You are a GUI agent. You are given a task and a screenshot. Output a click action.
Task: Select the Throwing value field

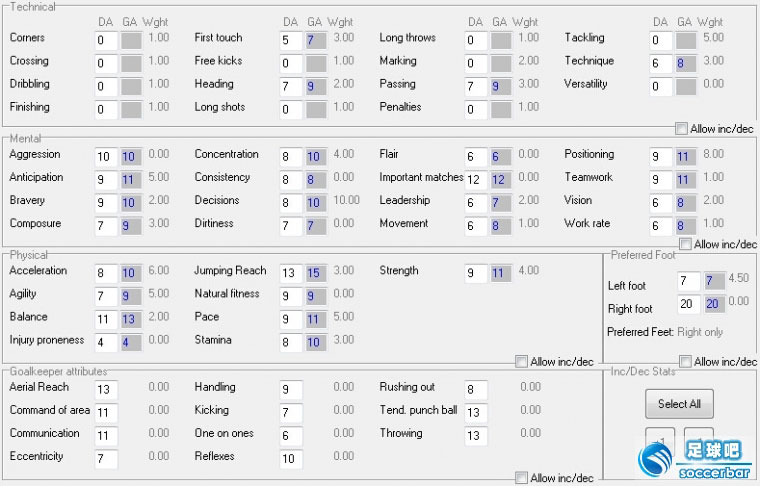(476, 435)
